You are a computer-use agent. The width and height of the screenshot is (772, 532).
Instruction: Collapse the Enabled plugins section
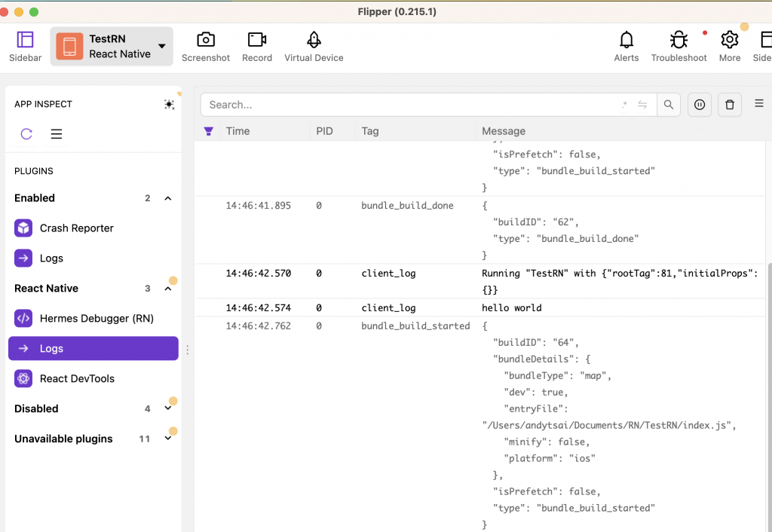[168, 198]
